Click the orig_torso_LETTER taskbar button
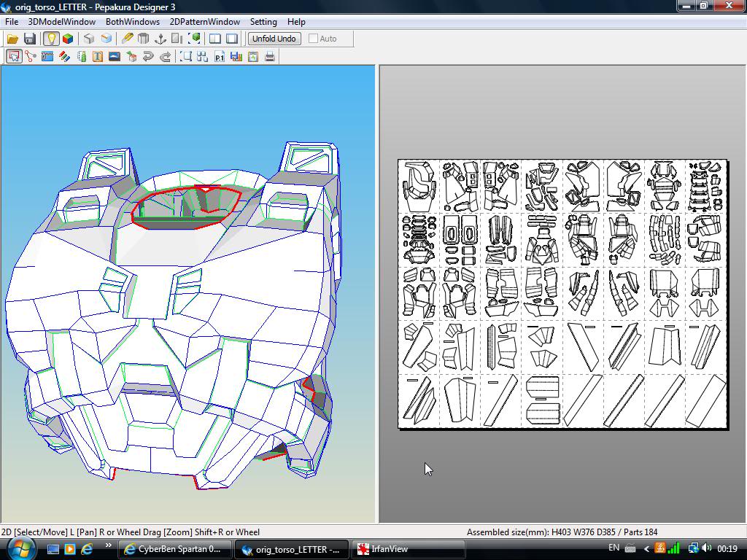The width and height of the screenshot is (747, 560). (x=292, y=549)
